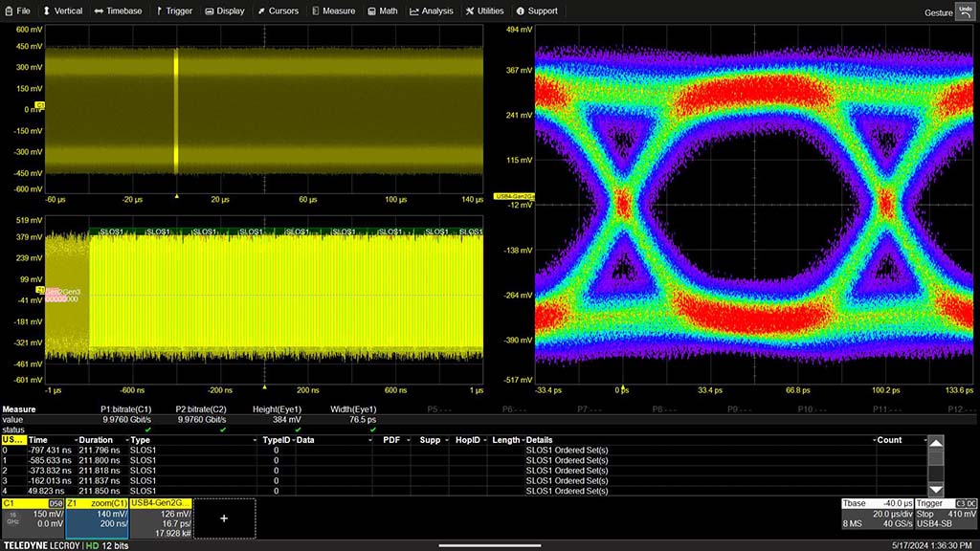Open the Trigger descriptor box
Viewport: 980px width, 551px height.
tap(946, 513)
